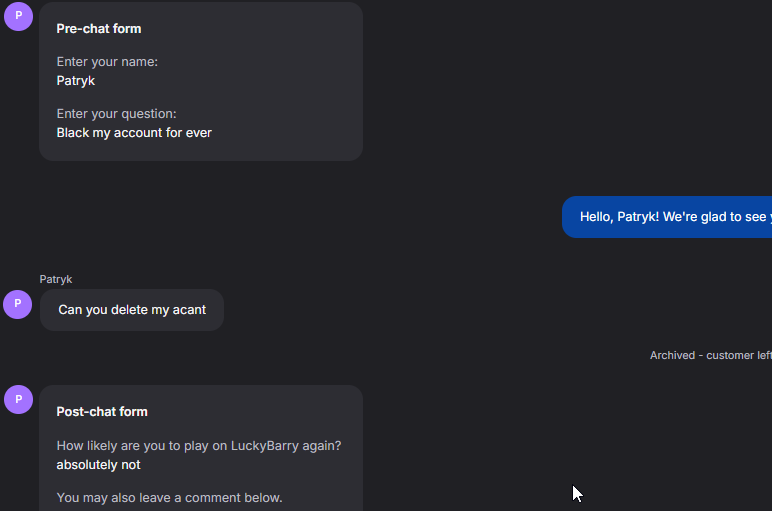
Task: Select the Patryk name answer in Pre-chat form
Action: [x=76, y=80]
